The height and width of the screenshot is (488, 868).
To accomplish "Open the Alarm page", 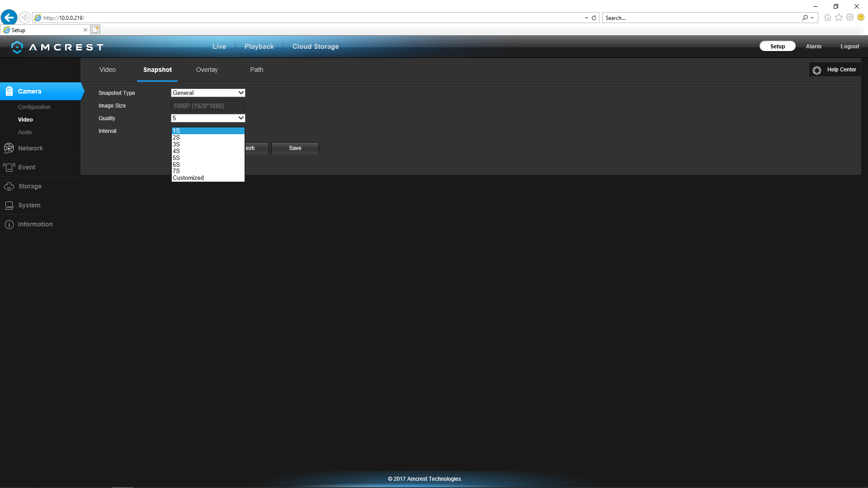I will pos(814,47).
